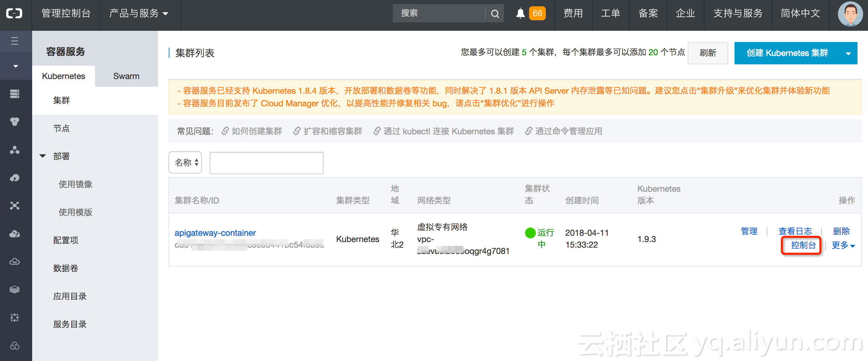Expand the 更多 actions dropdown
868x361 pixels.
tap(843, 245)
